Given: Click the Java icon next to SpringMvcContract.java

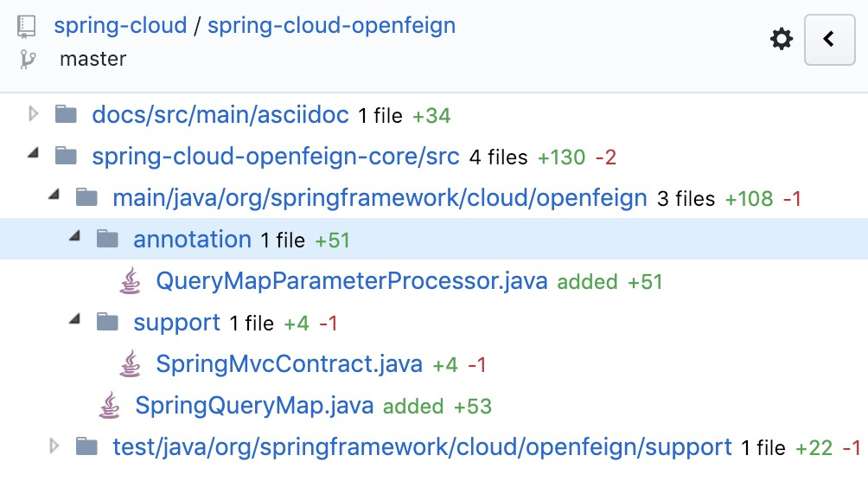Looking at the screenshot, I should click(x=130, y=364).
